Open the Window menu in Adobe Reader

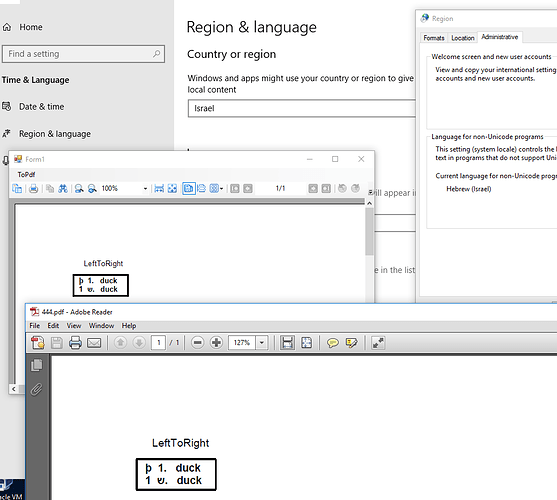point(101,326)
